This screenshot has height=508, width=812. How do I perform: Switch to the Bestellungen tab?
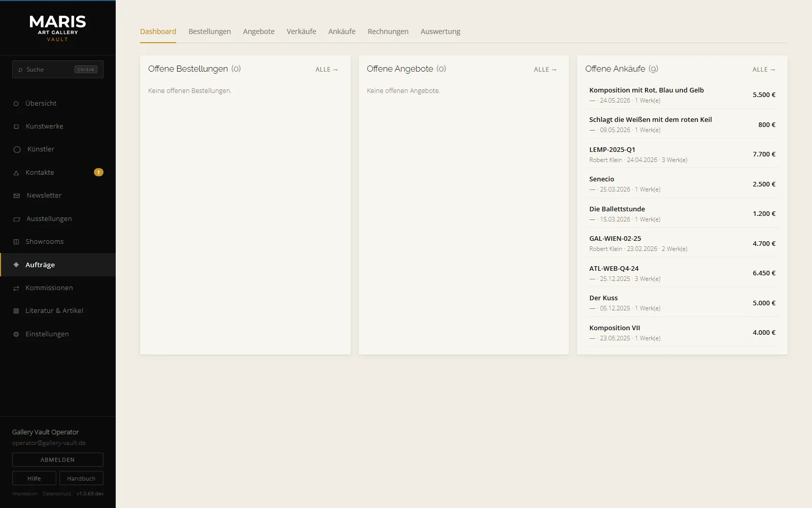pyautogui.click(x=210, y=31)
